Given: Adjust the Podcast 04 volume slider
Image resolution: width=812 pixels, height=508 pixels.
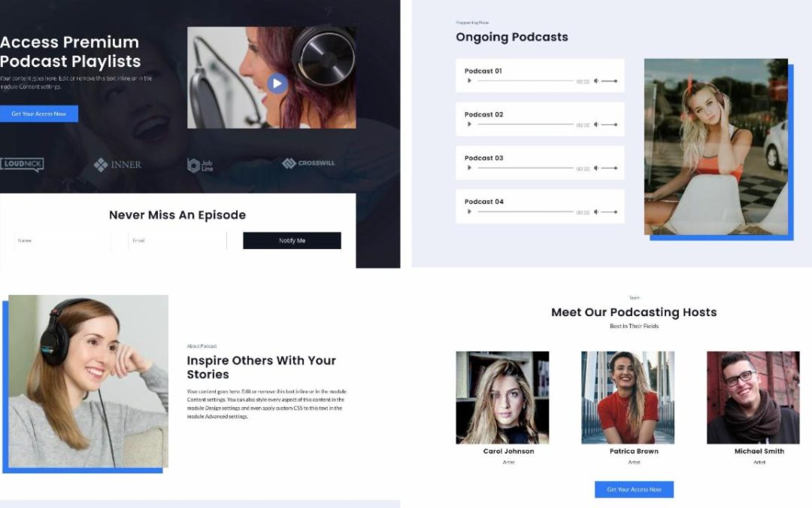Looking at the screenshot, I should (609, 211).
